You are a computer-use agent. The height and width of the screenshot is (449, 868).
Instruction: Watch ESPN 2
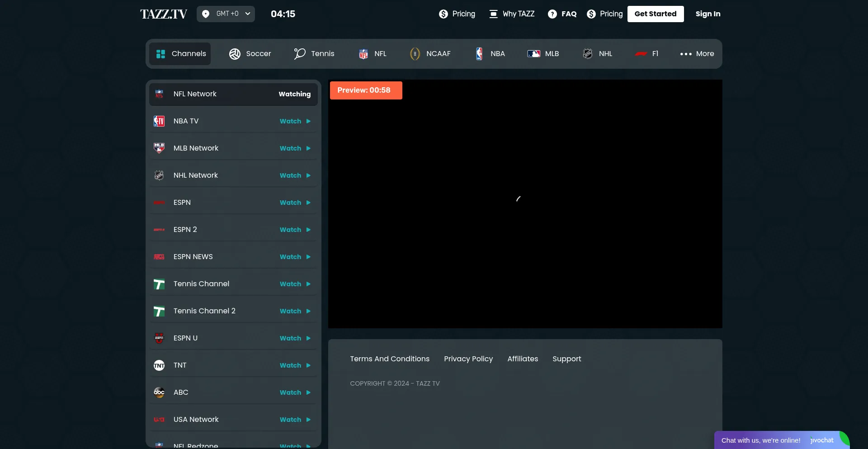pyautogui.click(x=295, y=230)
